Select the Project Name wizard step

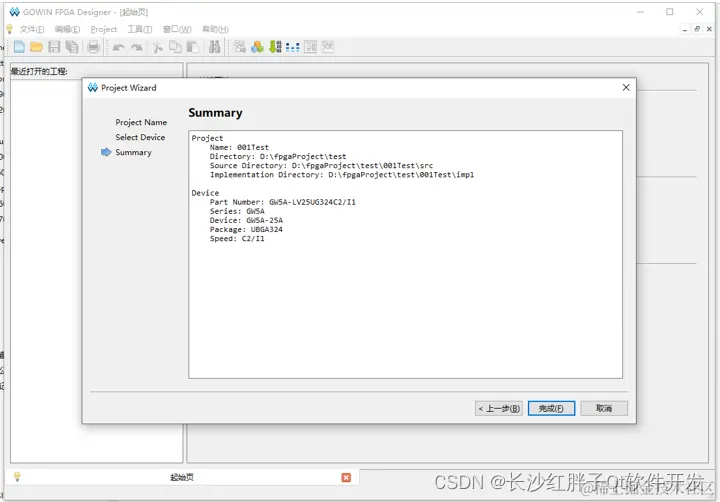(x=141, y=123)
